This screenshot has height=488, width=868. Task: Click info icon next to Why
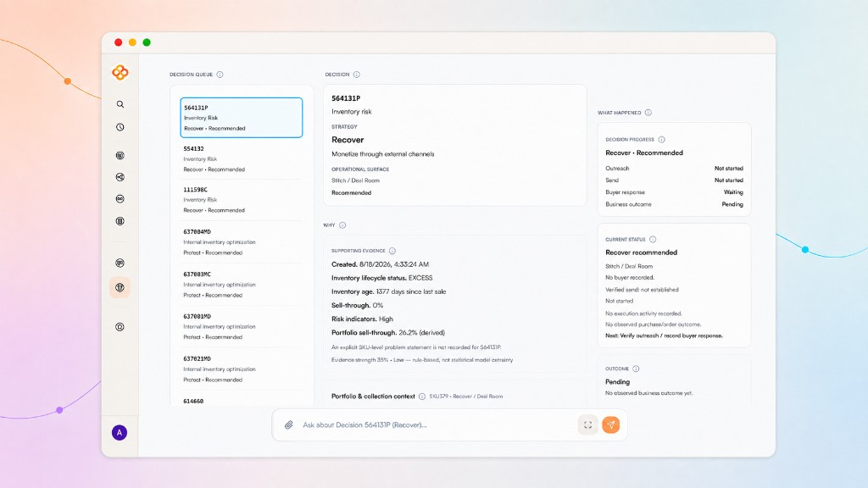click(342, 225)
